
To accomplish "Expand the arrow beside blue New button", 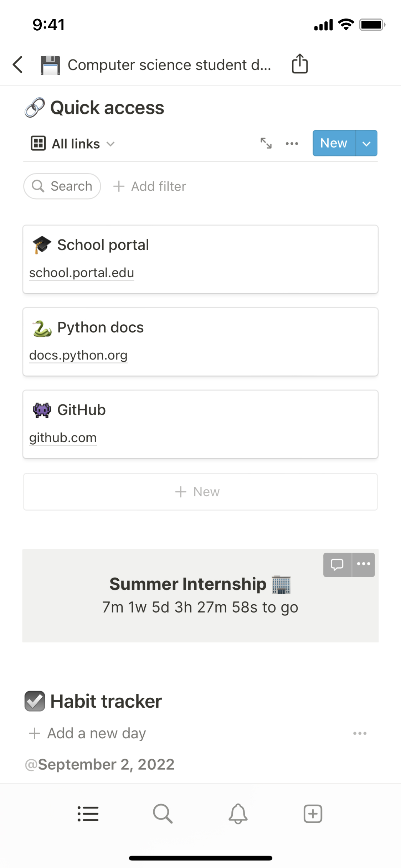I will point(366,143).
